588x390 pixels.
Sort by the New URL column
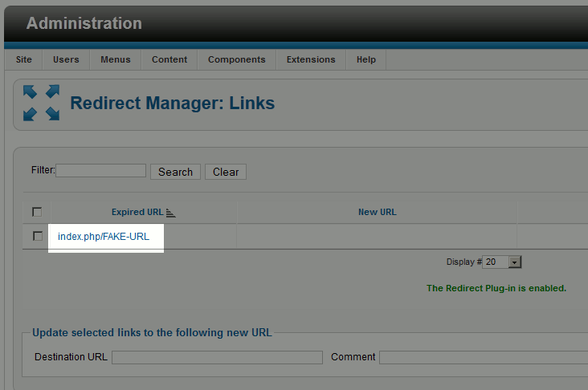(x=377, y=213)
